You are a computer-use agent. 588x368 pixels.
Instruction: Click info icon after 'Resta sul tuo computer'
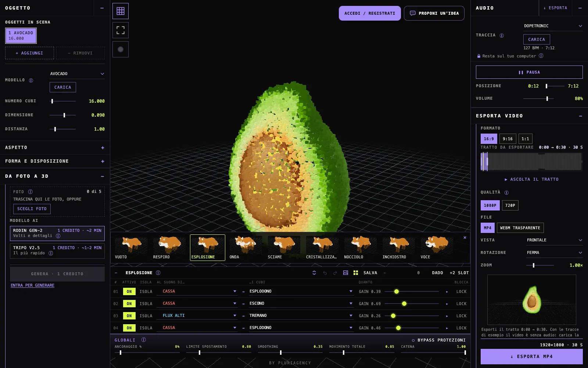click(x=541, y=56)
